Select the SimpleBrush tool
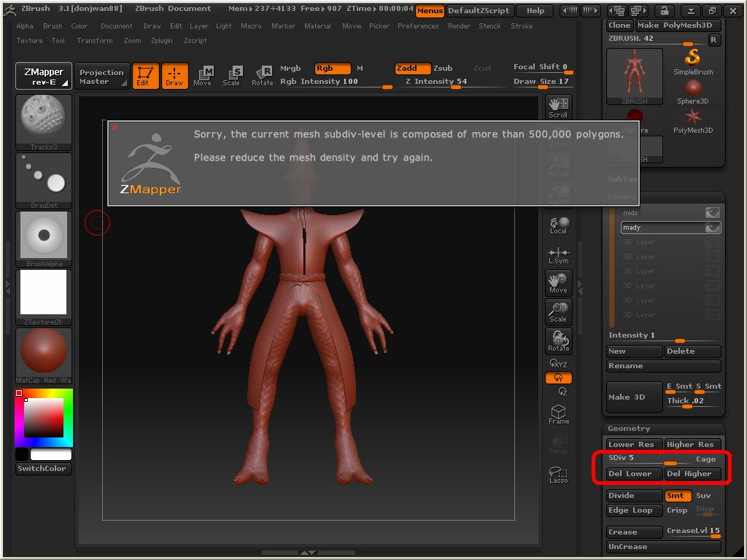This screenshot has width=747, height=560. [x=693, y=63]
